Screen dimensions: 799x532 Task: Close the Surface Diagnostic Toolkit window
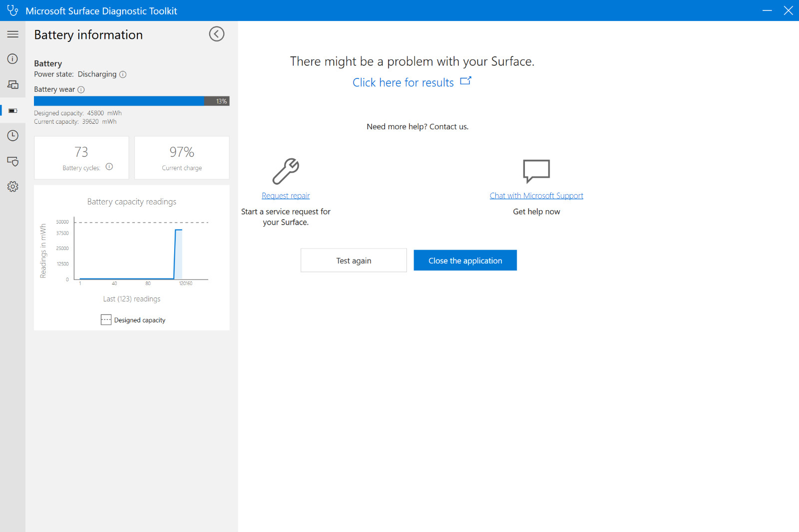788,10
